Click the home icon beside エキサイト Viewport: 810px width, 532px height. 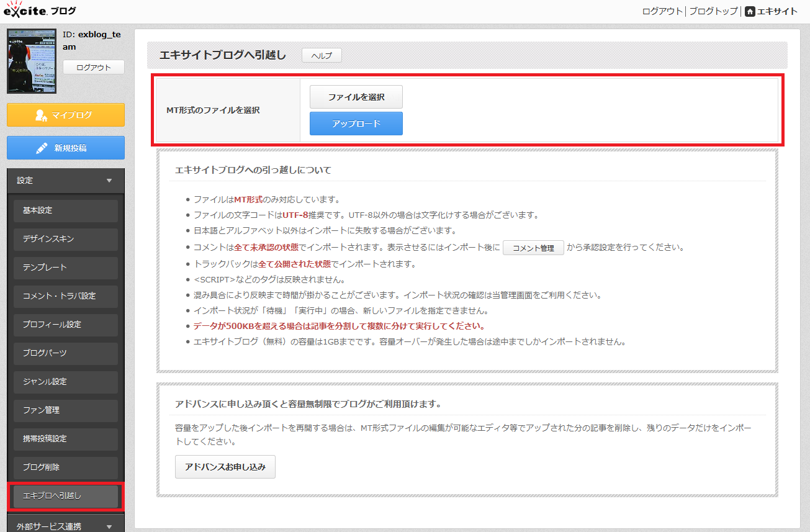750,11
